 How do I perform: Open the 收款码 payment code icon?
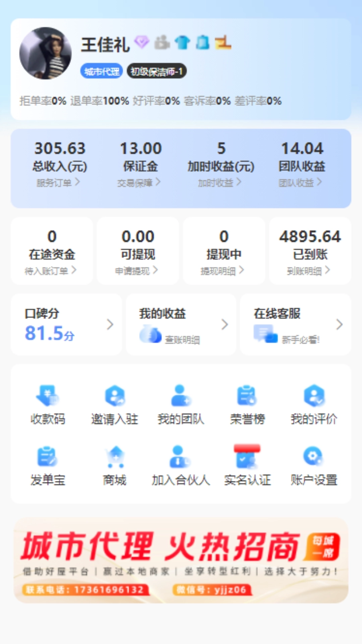click(48, 396)
